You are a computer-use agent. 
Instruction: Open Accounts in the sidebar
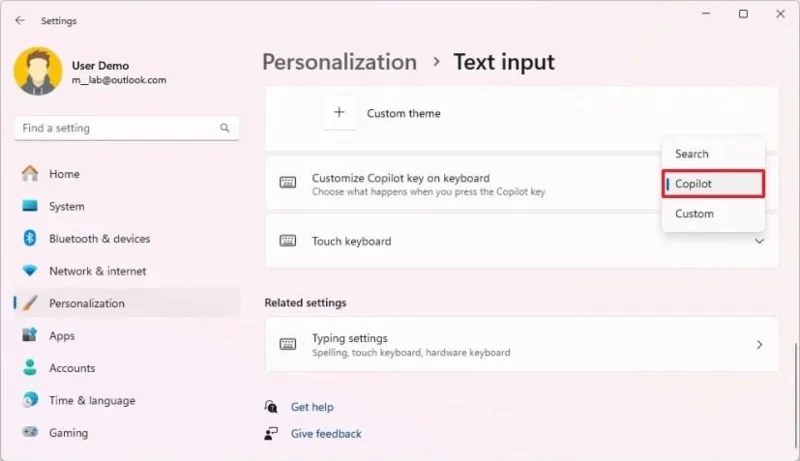[128, 368]
